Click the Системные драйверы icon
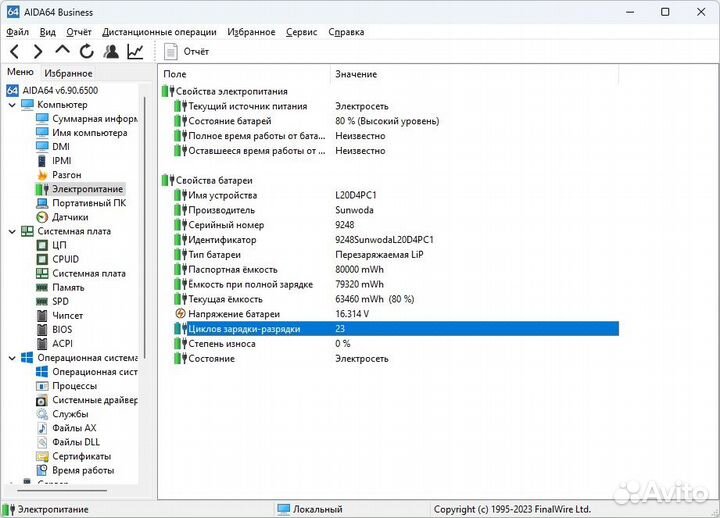The height and width of the screenshot is (518, 720). point(42,400)
